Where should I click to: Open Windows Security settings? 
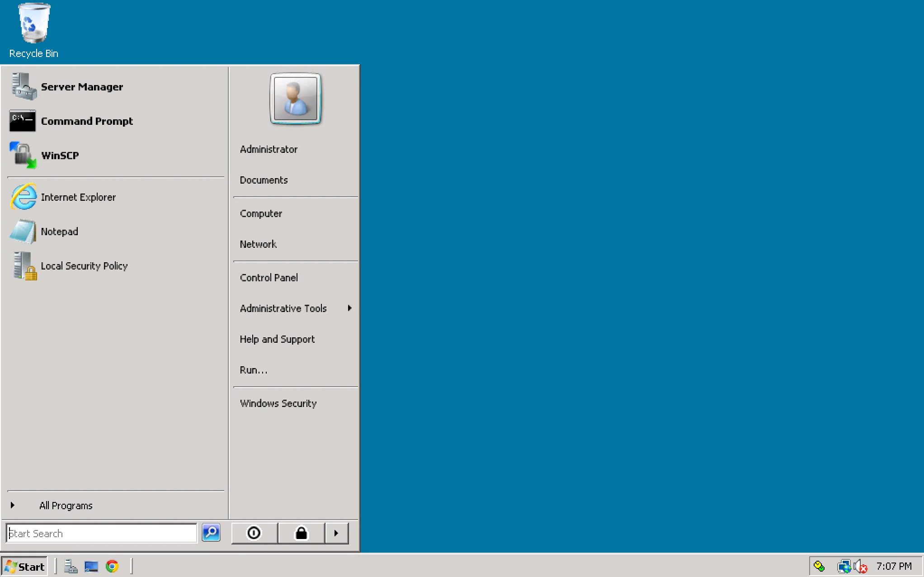pos(279,403)
